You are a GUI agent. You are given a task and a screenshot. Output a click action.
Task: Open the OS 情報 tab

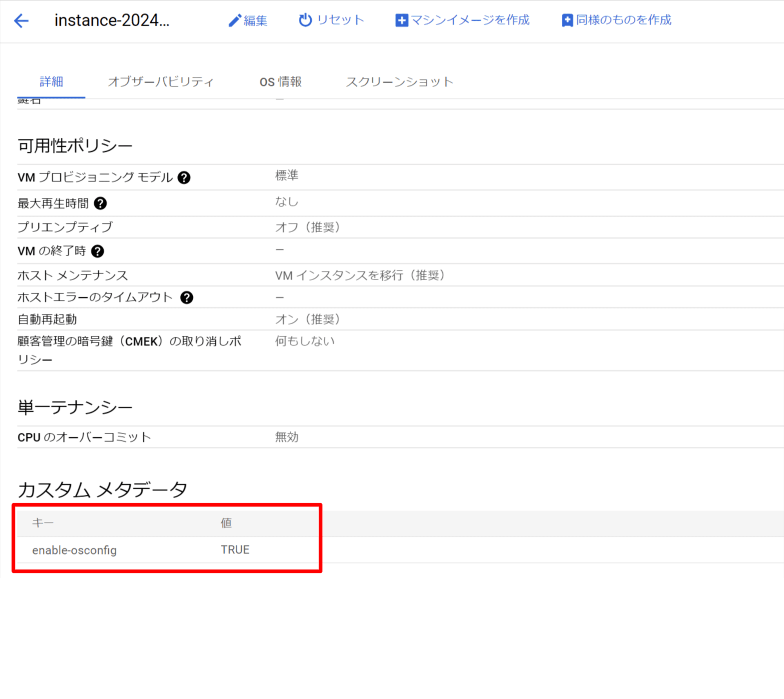click(x=281, y=82)
